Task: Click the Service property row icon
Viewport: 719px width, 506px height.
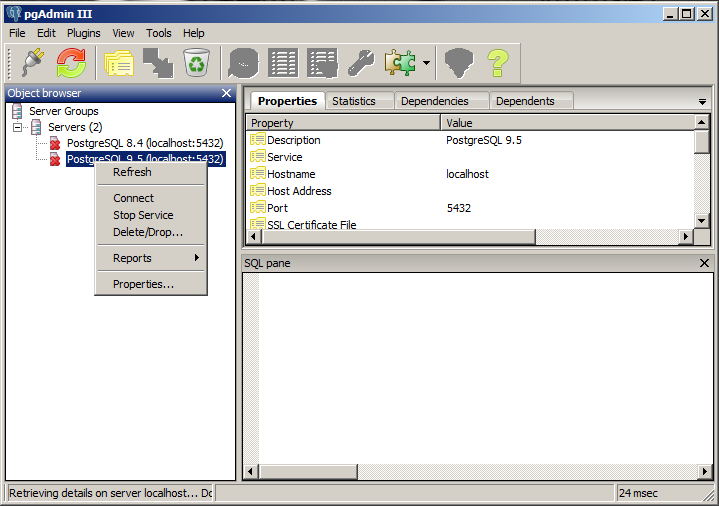Action: point(258,156)
